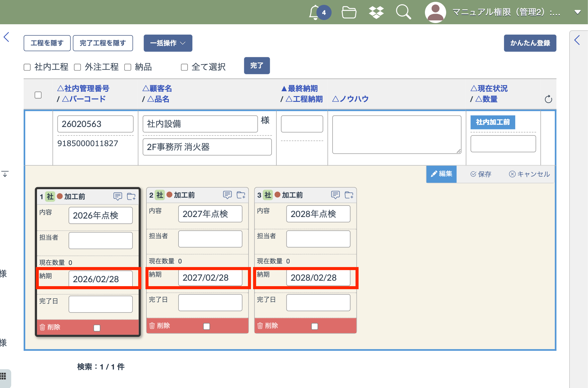Click the magnifier search icon

pyautogui.click(x=403, y=12)
